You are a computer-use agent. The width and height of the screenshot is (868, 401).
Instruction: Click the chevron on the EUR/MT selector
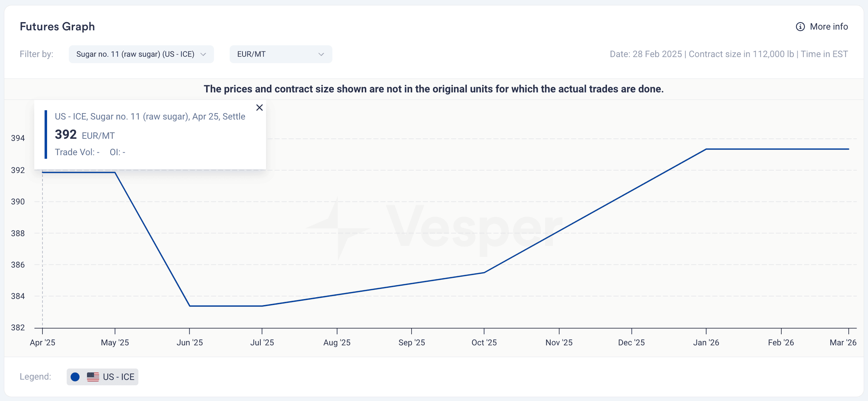tap(321, 54)
